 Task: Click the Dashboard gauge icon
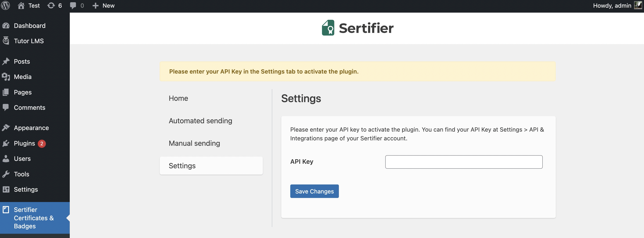[6, 25]
